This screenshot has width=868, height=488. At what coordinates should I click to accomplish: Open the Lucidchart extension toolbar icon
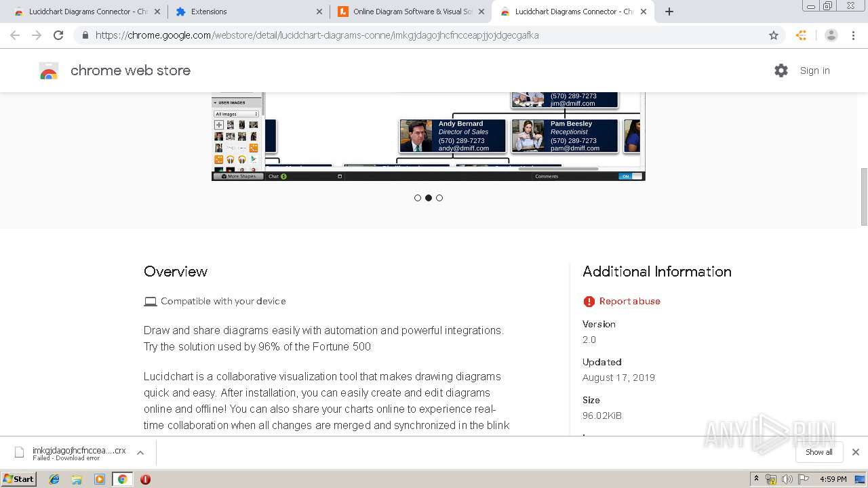[802, 35]
